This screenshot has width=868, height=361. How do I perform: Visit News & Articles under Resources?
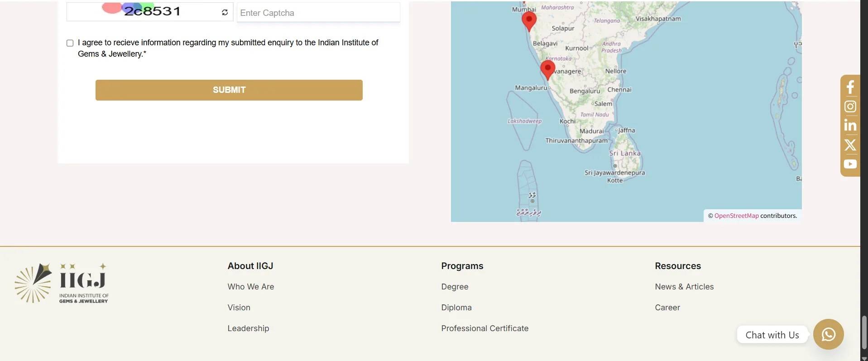coord(684,287)
